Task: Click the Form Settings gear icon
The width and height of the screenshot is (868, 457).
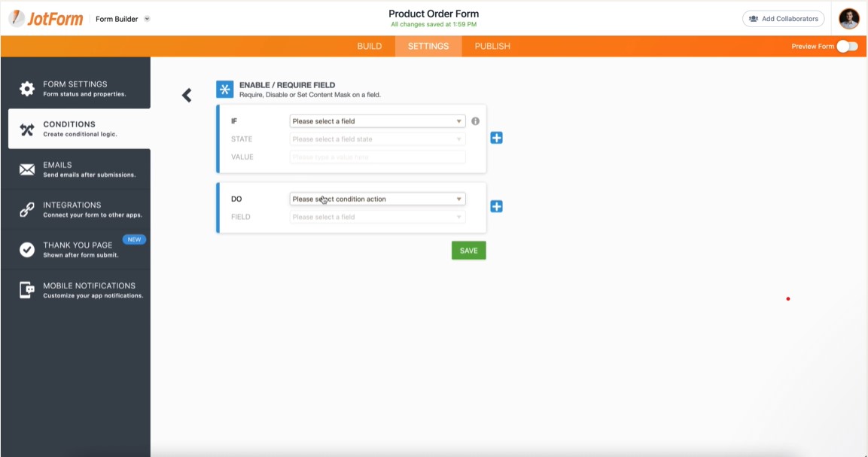Action: tap(26, 89)
